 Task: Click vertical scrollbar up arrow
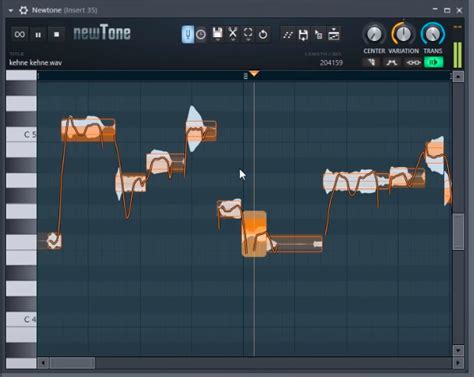click(x=458, y=77)
